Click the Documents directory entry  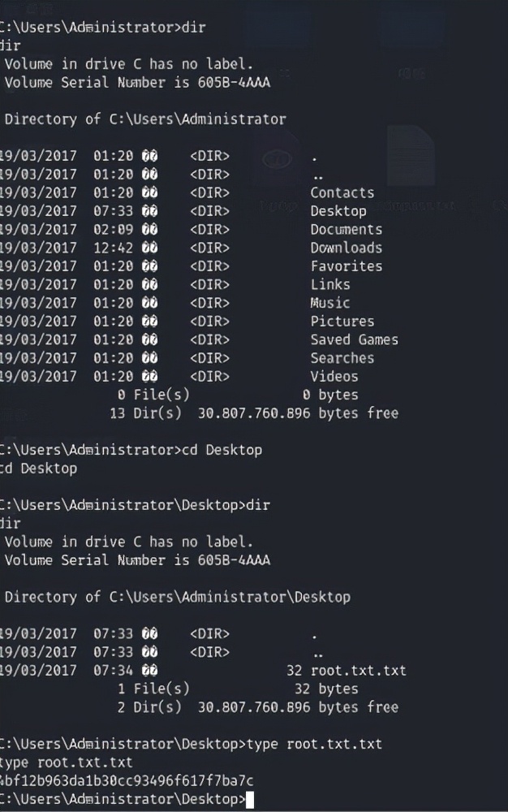346,229
